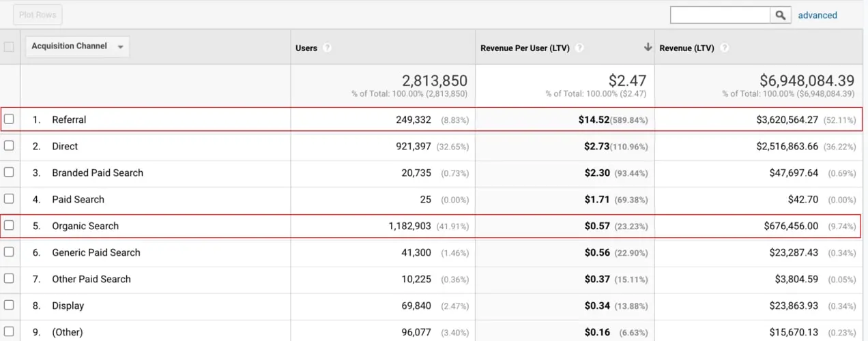Image resolution: width=868 pixels, height=341 pixels.
Task: Click the sort descending arrow in Revenue Per User column
Action: pos(648,48)
